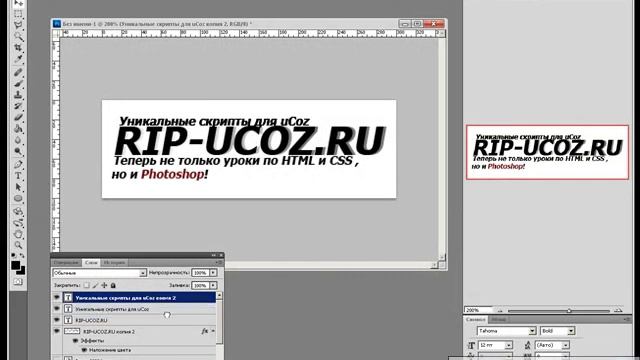
Task: Open the Непрозрачность opacity slider arrow
Action: tap(213, 273)
